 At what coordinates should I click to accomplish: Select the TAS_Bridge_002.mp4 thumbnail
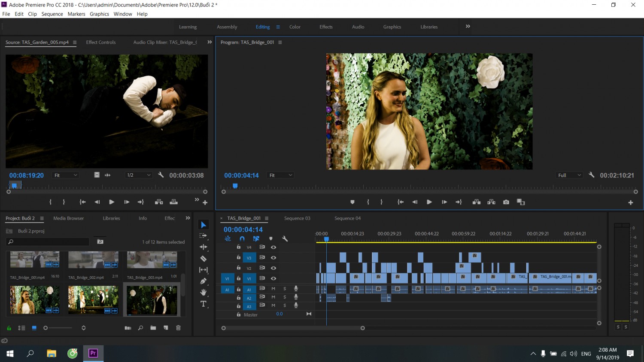pyautogui.click(x=93, y=260)
